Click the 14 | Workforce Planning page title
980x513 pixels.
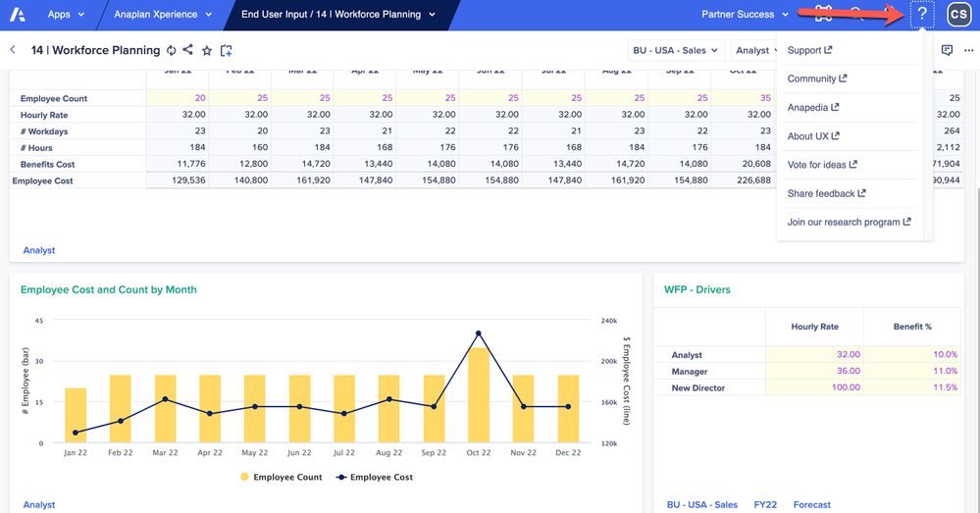click(x=95, y=50)
